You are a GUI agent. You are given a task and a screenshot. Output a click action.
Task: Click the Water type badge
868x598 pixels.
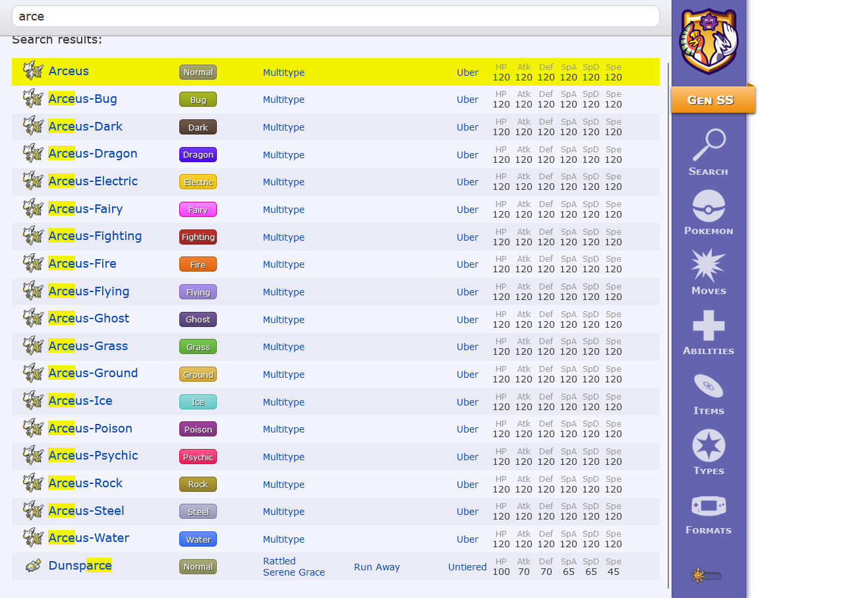click(x=198, y=539)
